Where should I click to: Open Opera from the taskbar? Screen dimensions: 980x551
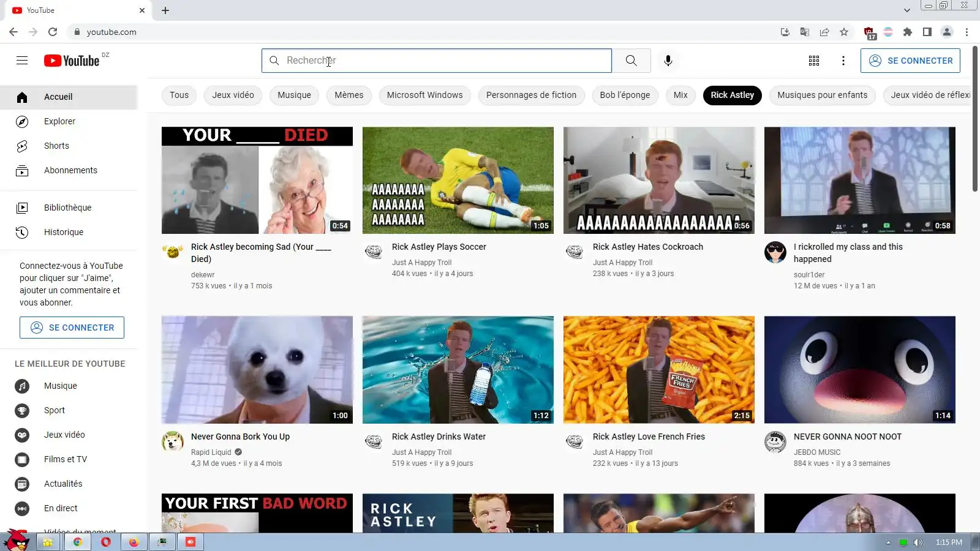click(x=106, y=542)
